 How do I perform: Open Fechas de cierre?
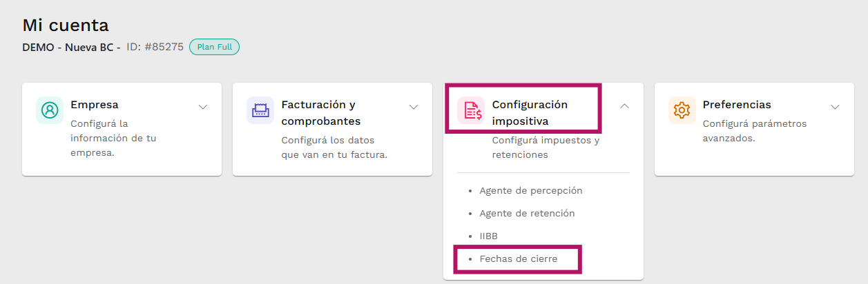click(x=518, y=259)
